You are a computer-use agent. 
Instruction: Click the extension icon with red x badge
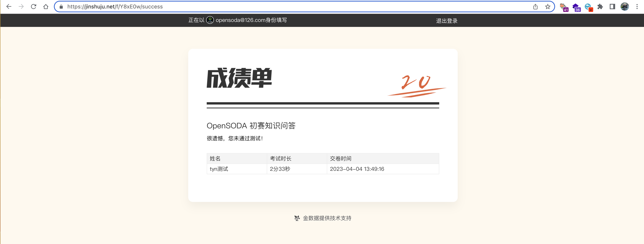click(x=588, y=7)
